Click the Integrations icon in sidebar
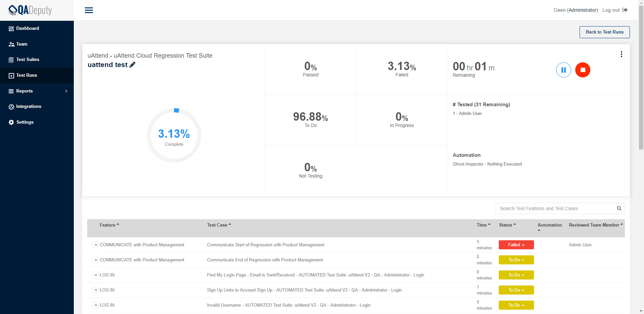The image size is (644, 314). point(11,107)
